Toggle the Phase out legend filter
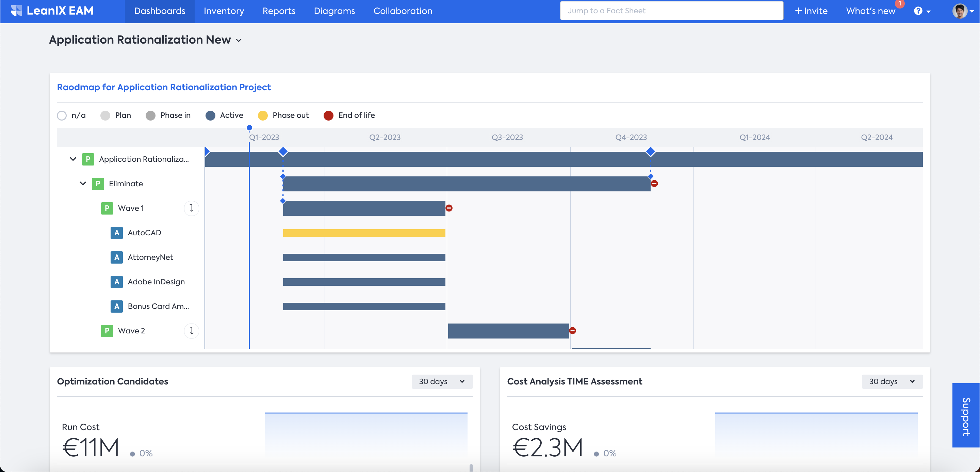980x472 pixels. (262, 115)
